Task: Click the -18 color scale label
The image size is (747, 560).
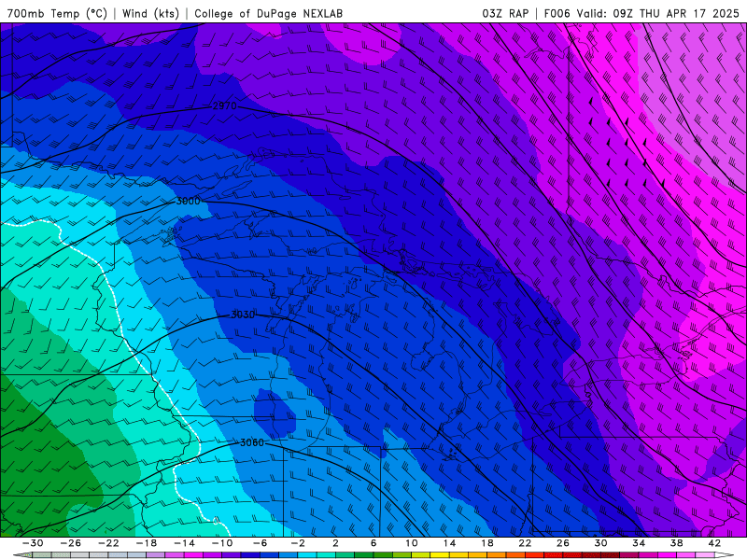Action: coord(147,543)
